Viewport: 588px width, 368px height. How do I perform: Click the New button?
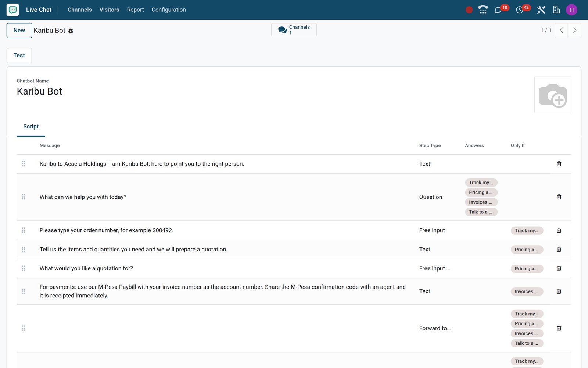tap(19, 31)
